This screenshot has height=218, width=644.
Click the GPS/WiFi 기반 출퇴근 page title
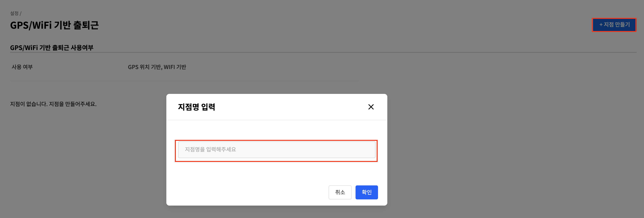click(54, 25)
